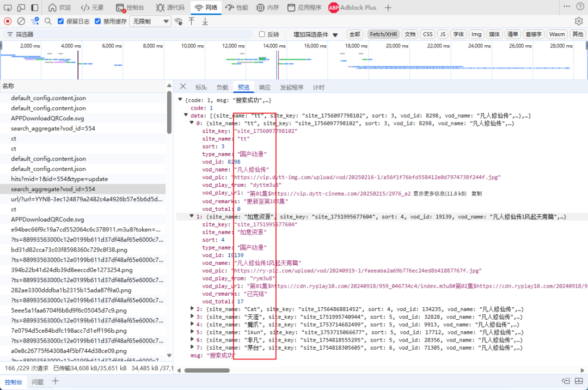This screenshot has height=390, width=588.
Task: Open network settings gear icon
Action: (x=579, y=21)
